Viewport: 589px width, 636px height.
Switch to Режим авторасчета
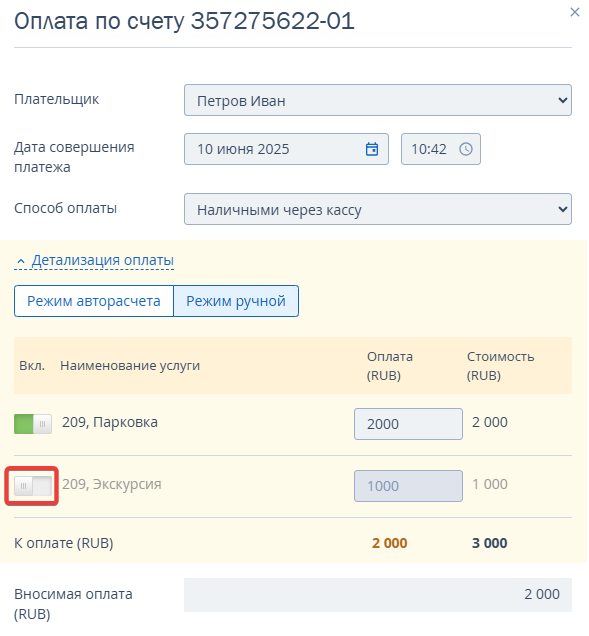click(94, 301)
